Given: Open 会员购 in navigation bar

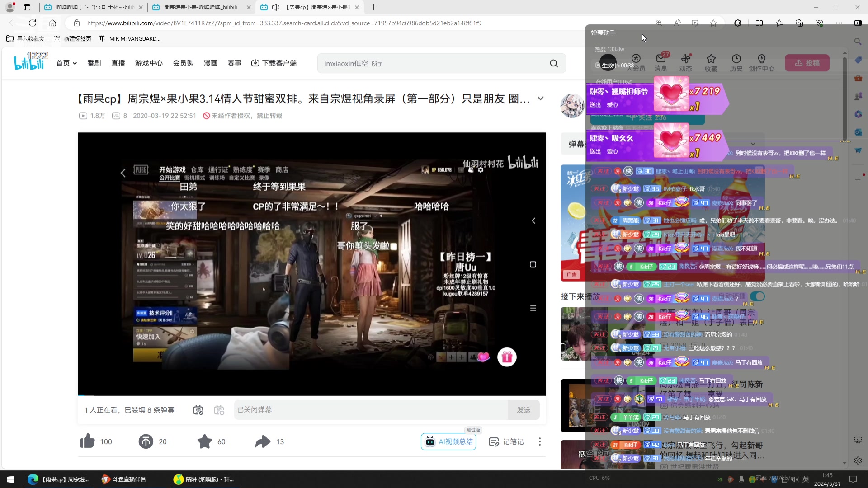Looking at the screenshot, I should pyautogui.click(x=183, y=63).
